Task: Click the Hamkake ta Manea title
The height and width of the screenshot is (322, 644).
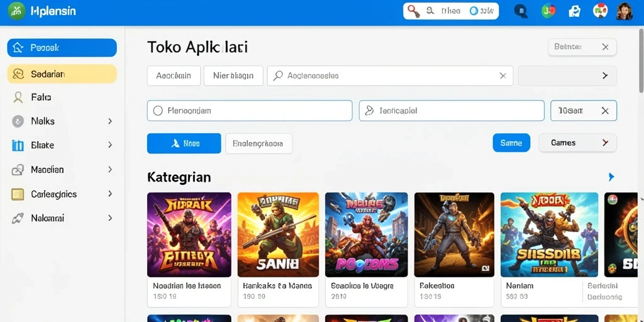Action: click(277, 286)
